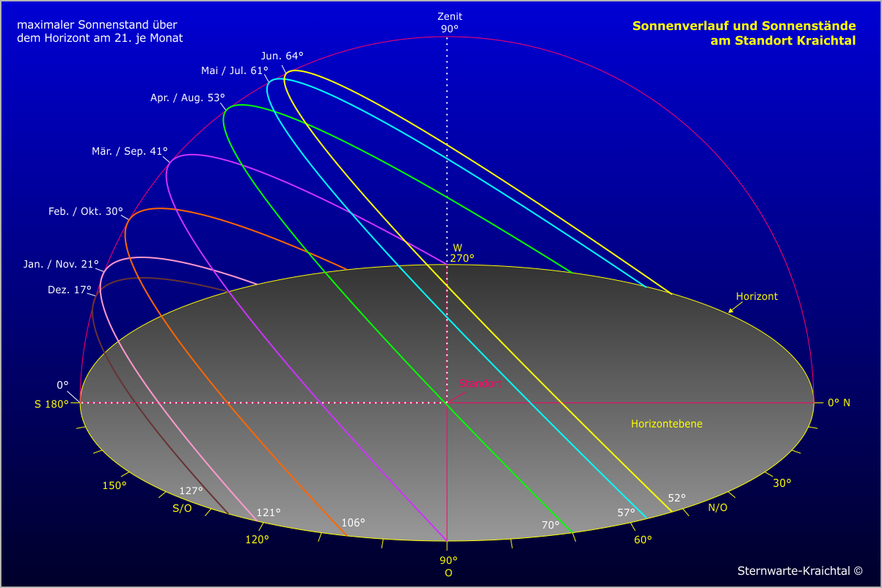Click the 'Mär. / Sep. 41°' label
This screenshot has height=588, width=882.
coord(129,152)
